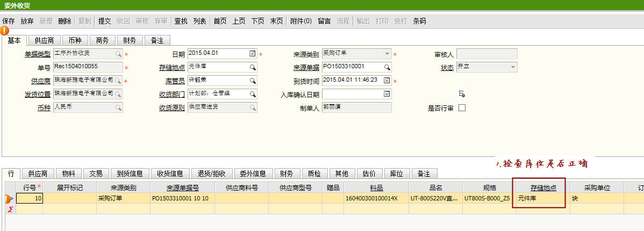Open calendar icon for 到货时间
This screenshot has width=644, height=231.
387,81
